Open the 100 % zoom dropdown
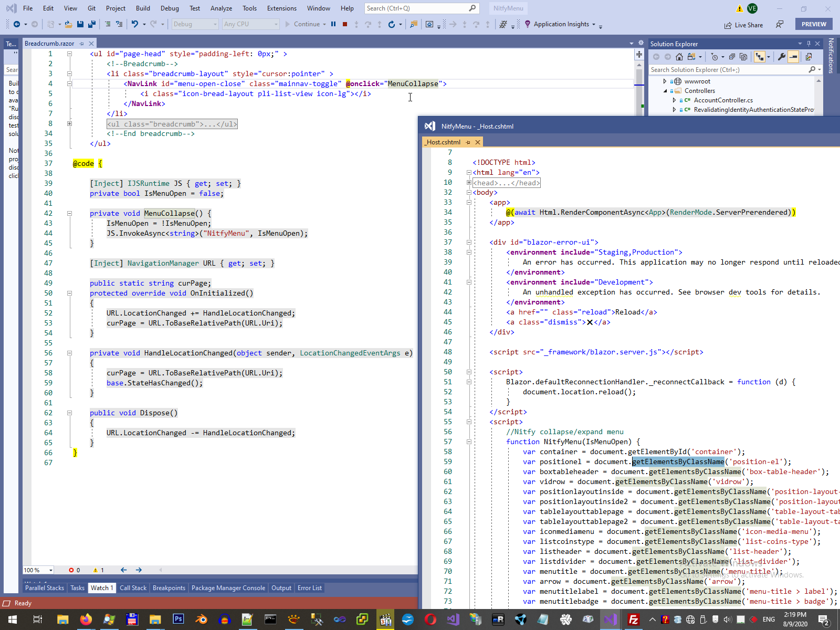This screenshot has width=840, height=630. pyautogui.click(x=51, y=570)
